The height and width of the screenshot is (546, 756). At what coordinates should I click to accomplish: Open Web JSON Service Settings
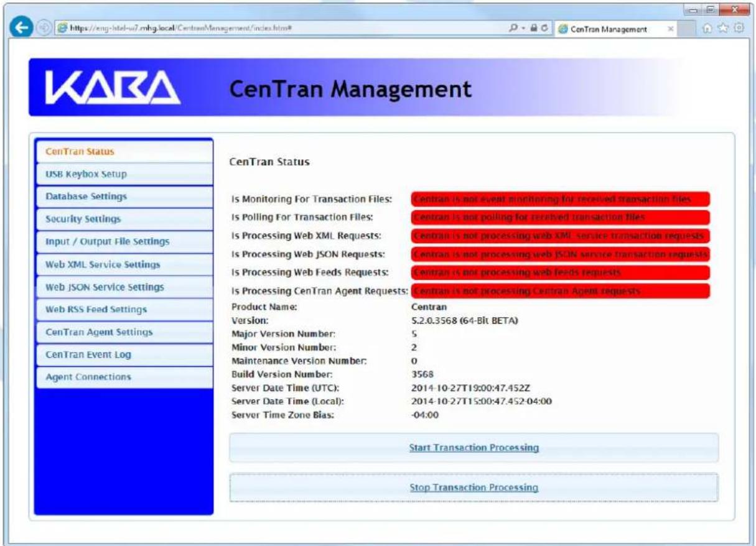pos(124,287)
